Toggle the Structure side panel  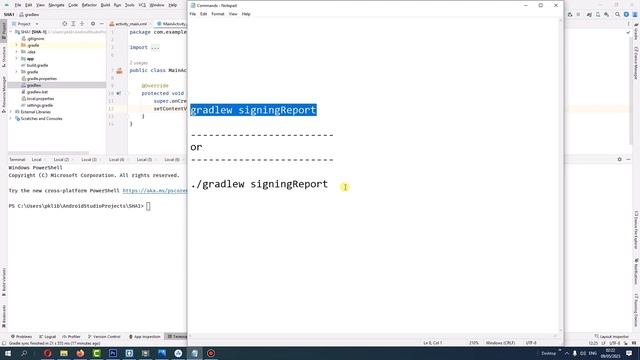pos(4,57)
